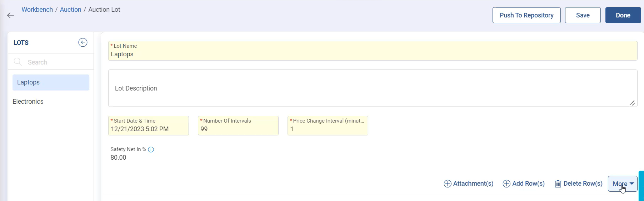644x201 pixels.
Task: Focus the Lot Name field
Action: (373, 55)
